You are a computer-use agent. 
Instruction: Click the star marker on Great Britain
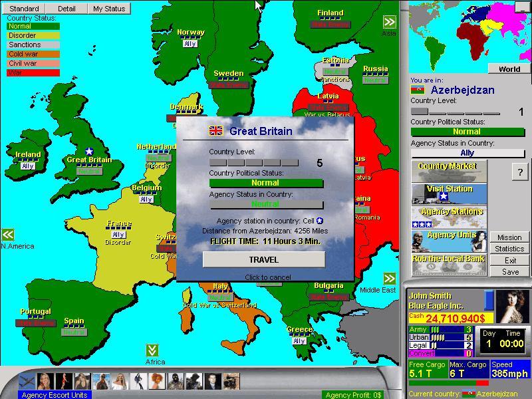pyautogui.click(x=89, y=152)
